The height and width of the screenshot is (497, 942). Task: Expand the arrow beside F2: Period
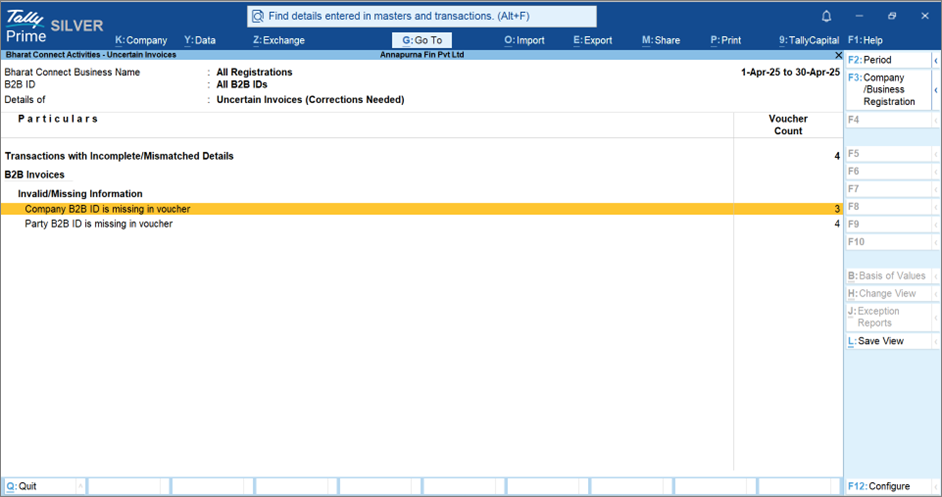pos(936,60)
